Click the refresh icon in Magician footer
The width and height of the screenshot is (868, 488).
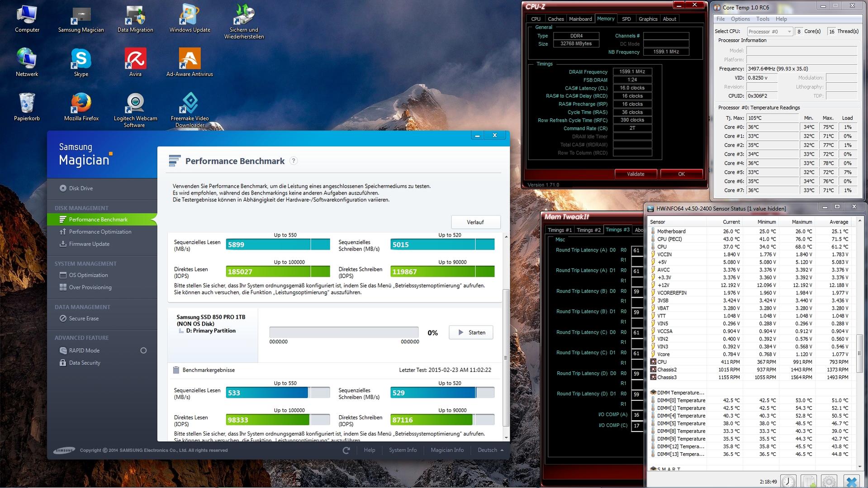coord(346,450)
